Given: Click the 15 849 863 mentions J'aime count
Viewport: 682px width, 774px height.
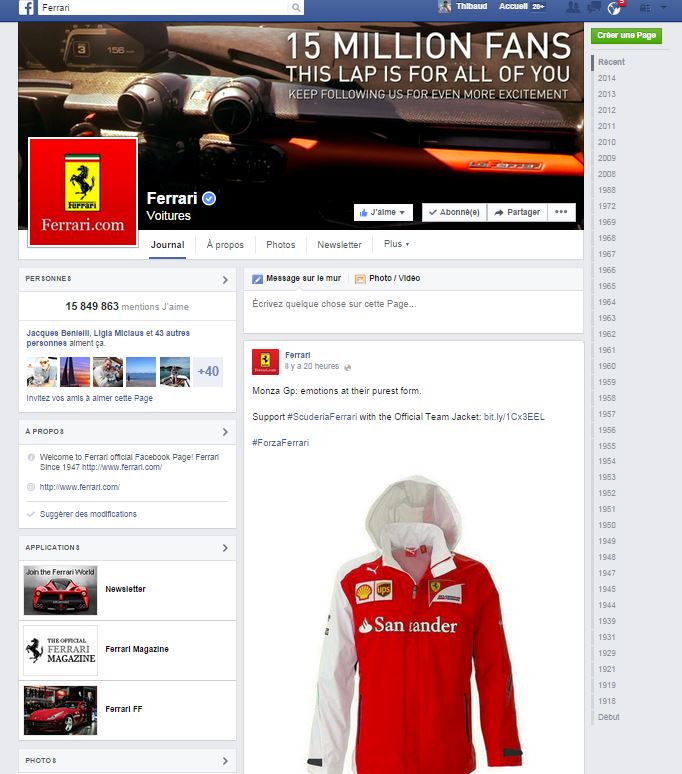Looking at the screenshot, I should pos(127,307).
